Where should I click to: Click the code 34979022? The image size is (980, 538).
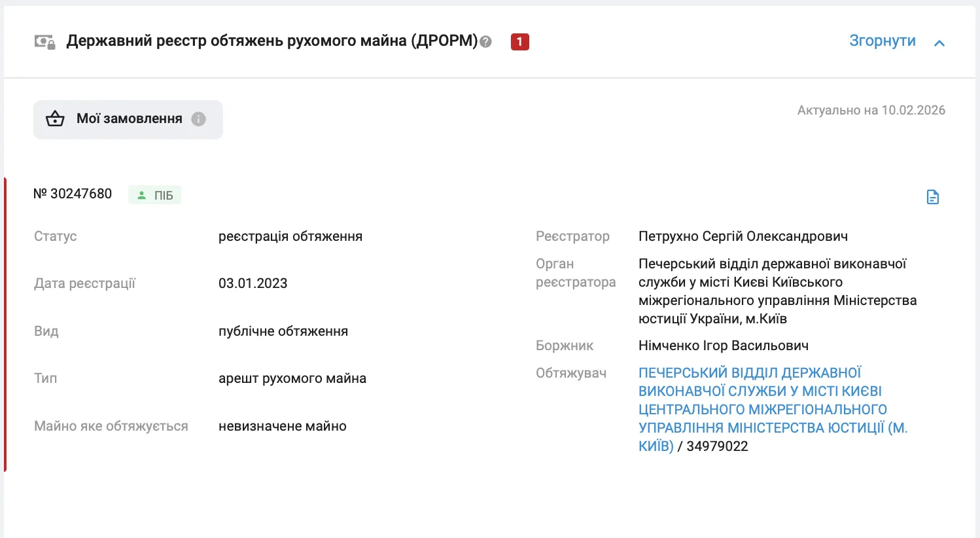click(717, 446)
